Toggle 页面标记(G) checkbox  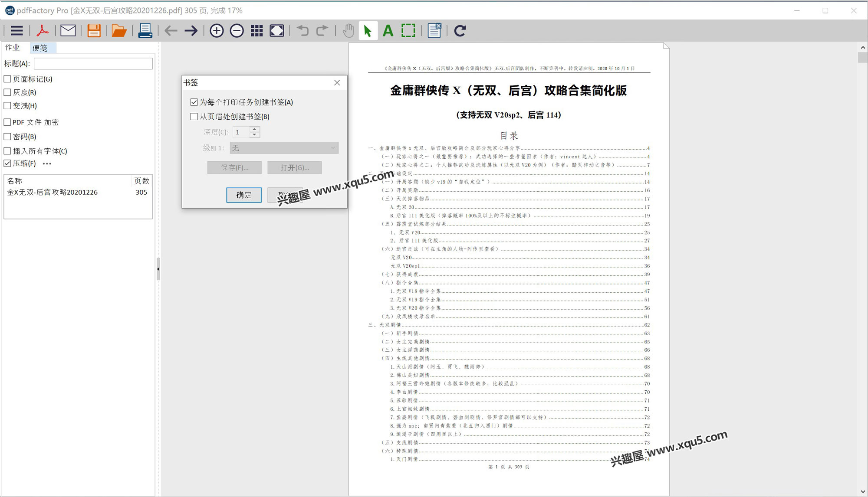click(7, 79)
